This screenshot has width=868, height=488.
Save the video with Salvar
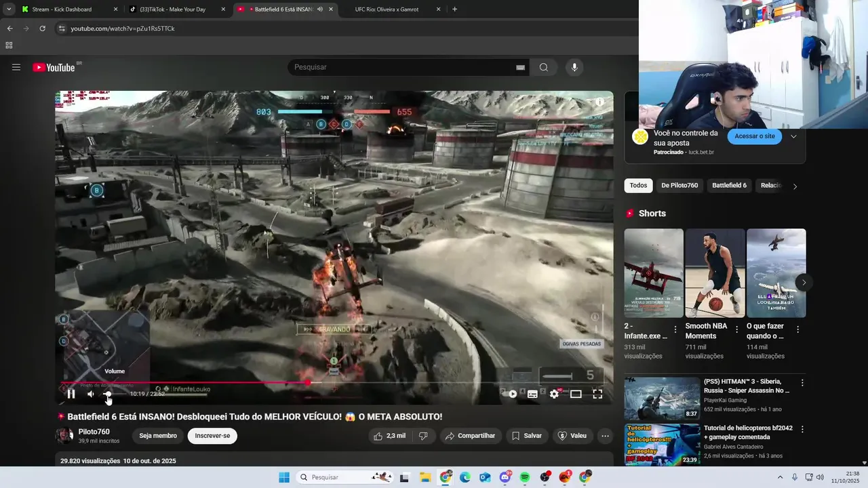[x=527, y=436]
